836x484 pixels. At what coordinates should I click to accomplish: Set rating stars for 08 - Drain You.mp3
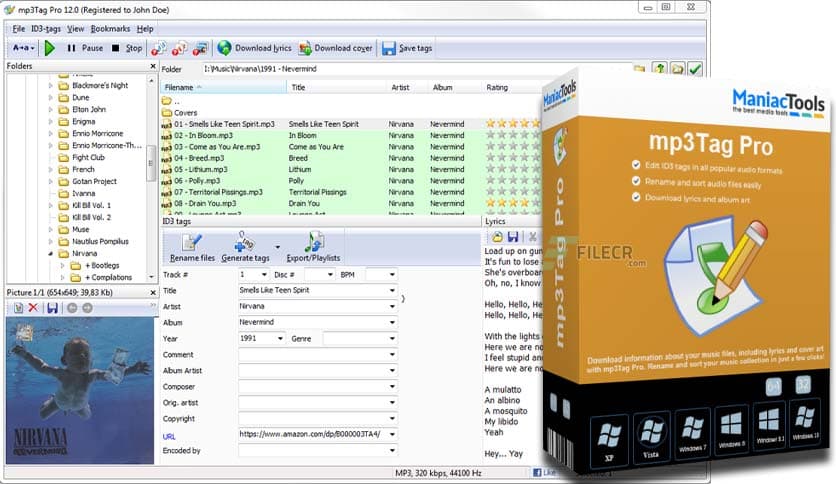pyautogui.click(x=512, y=203)
